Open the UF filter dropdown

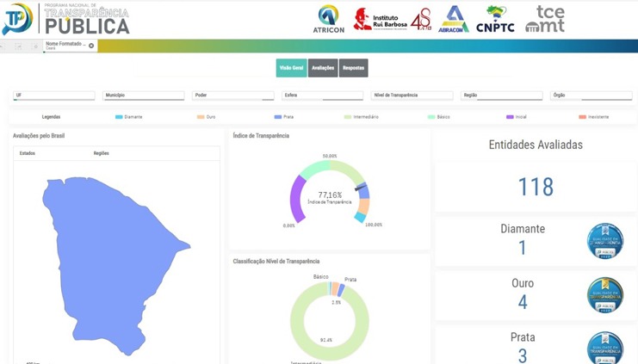tap(54, 96)
